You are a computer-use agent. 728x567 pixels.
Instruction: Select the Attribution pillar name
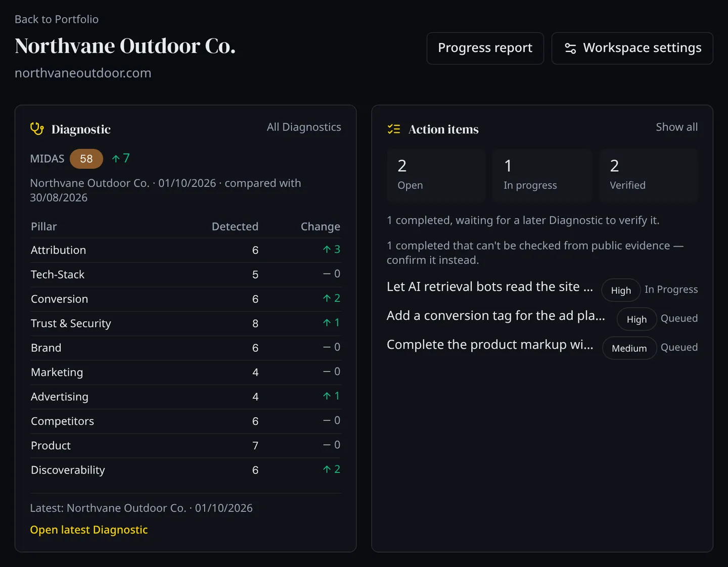(58, 250)
